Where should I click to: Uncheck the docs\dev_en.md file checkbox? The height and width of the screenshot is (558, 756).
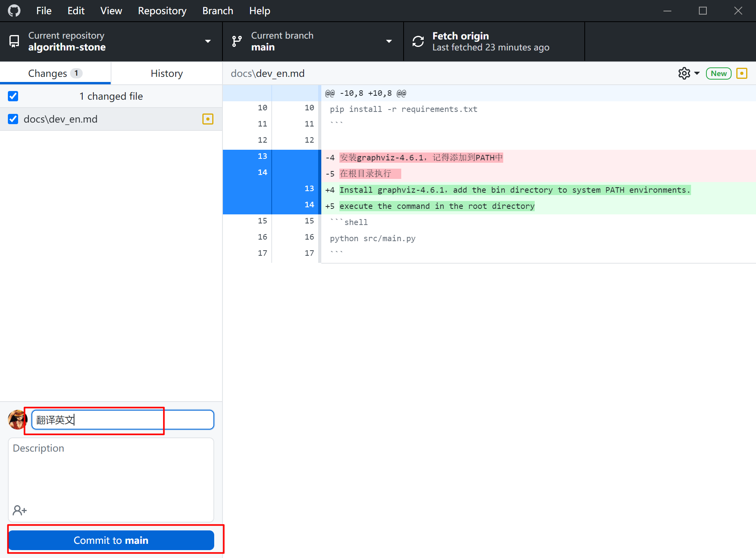tap(13, 119)
